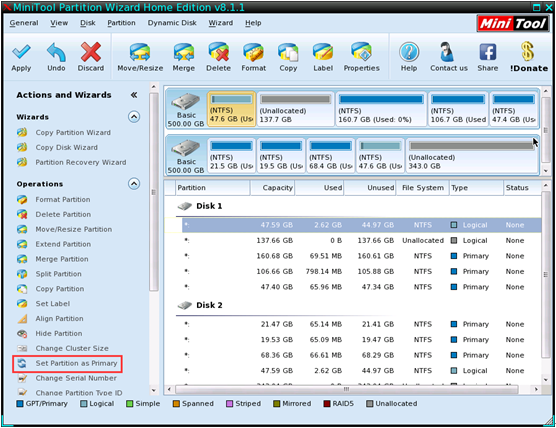Click the Disk 1 header in partition list
Image resolution: width=556 pixels, height=428 pixels.
point(209,206)
